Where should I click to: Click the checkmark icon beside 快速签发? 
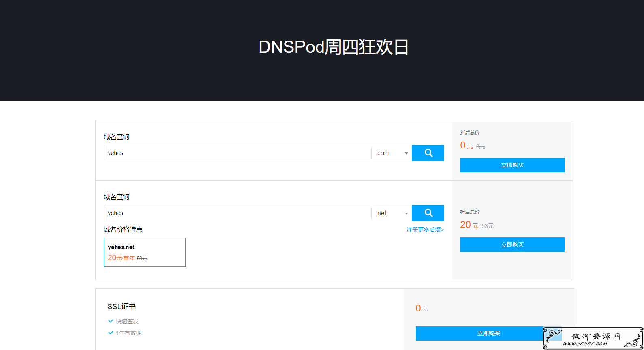tap(111, 321)
